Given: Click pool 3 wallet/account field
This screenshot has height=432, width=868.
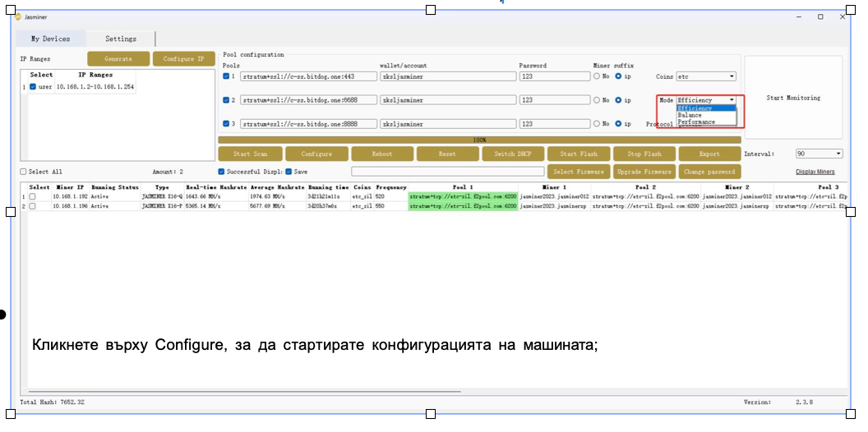Looking at the screenshot, I should [446, 124].
